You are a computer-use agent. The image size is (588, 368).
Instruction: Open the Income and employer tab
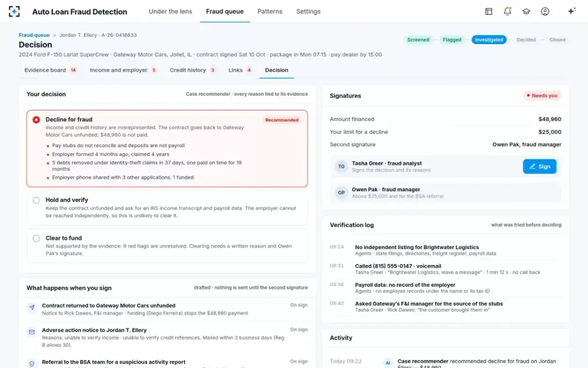pyautogui.click(x=123, y=70)
